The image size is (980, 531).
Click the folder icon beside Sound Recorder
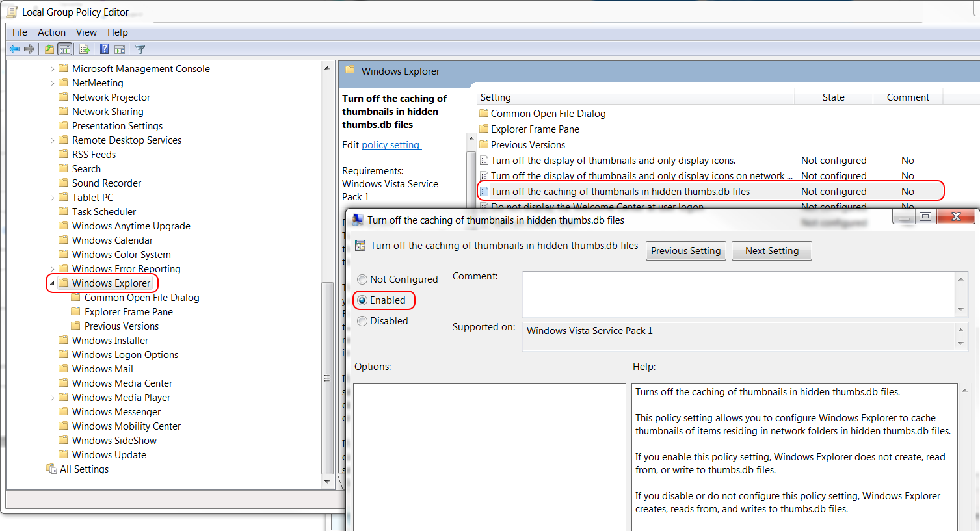(x=63, y=183)
